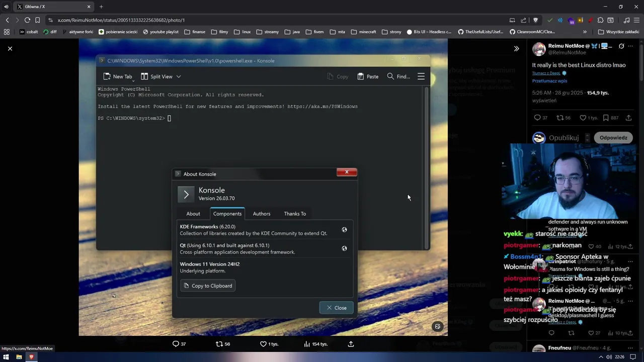
Task: Open a new browser tab with the plus
Action: (x=101, y=7)
